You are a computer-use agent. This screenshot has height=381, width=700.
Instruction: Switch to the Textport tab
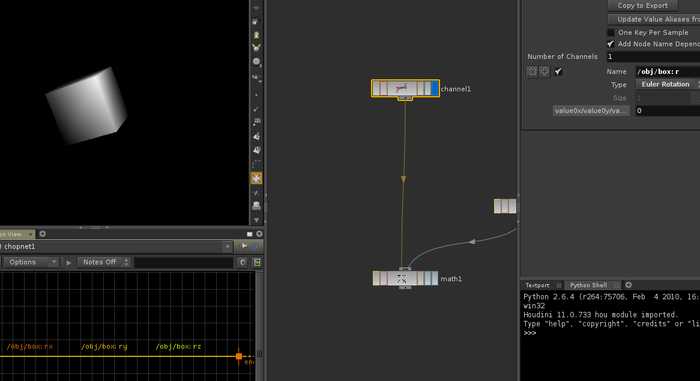pos(537,285)
